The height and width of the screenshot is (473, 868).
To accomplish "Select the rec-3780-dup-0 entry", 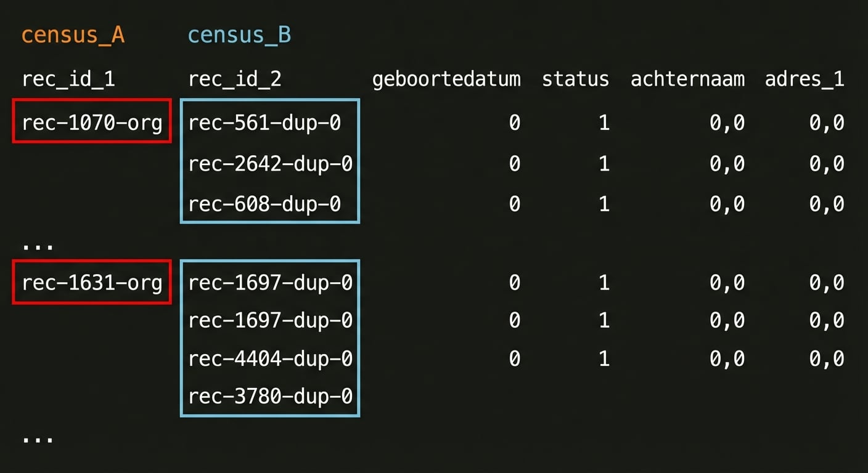I will (x=270, y=396).
